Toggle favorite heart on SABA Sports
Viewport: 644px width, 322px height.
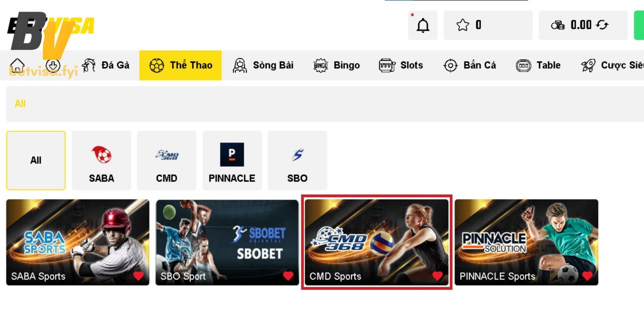coord(138,276)
